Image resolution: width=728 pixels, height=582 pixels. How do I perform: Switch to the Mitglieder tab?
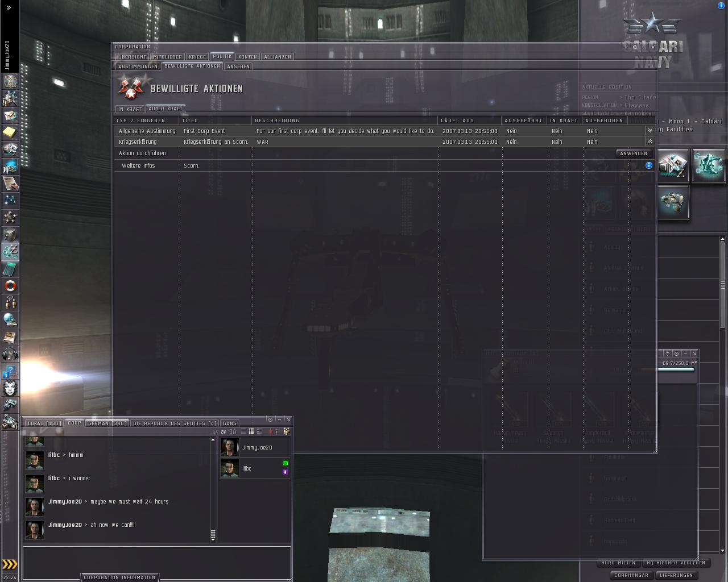click(x=168, y=57)
